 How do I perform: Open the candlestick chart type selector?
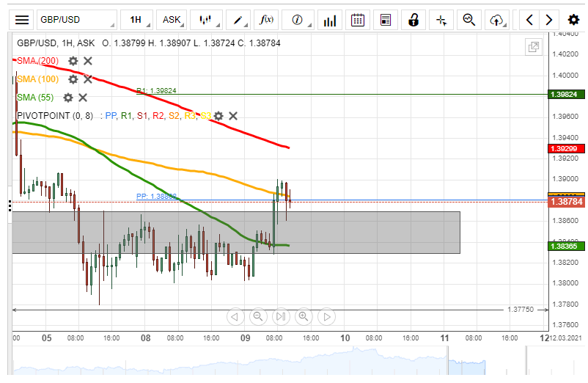click(x=206, y=20)
